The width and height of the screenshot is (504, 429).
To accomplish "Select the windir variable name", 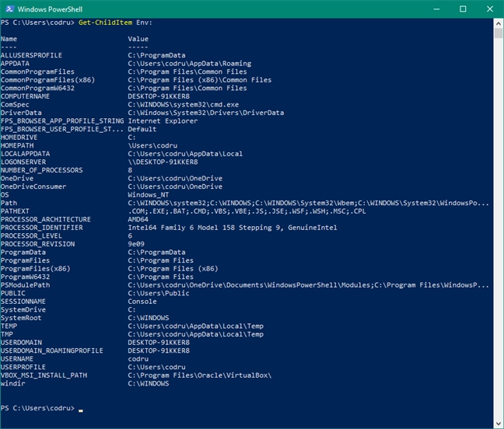I will click(13, 384).
